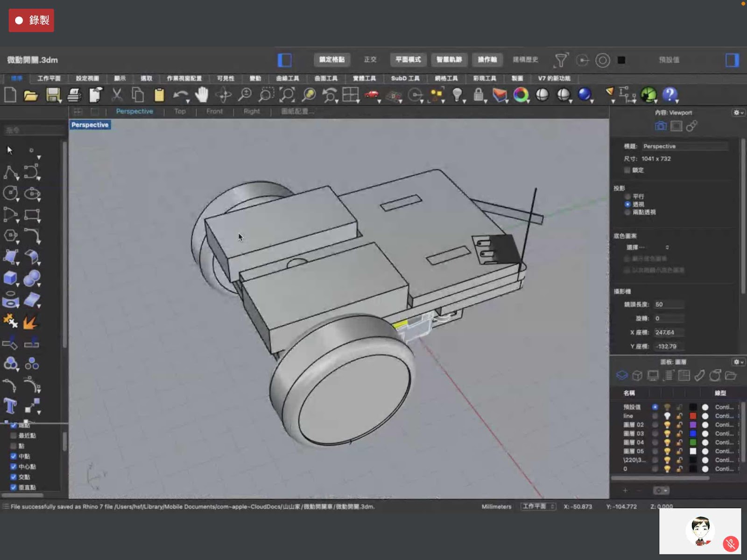Open the 工作平面 toolbar tab

coord(49,78)
